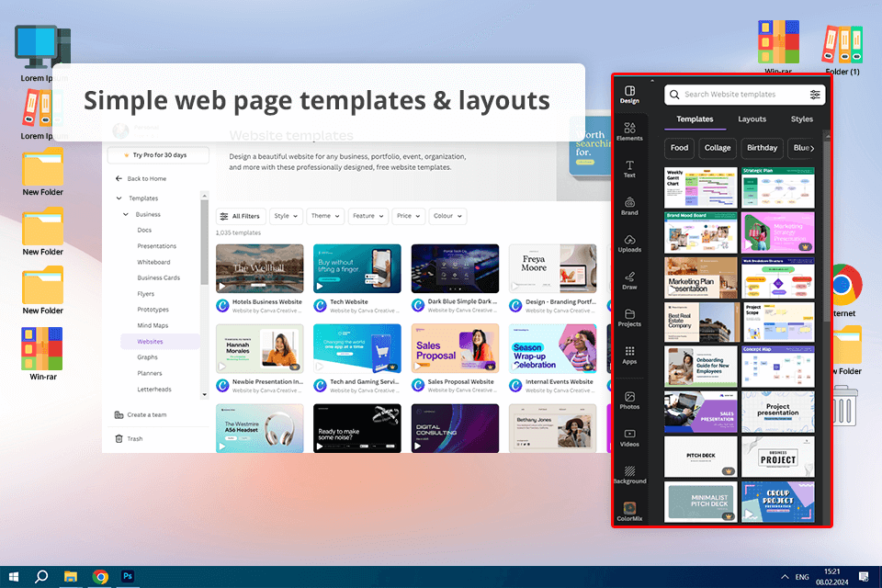This screenshot has width=882, height=588.
Task: Select the Text tool in sidebar
Action: click(629, 169)
